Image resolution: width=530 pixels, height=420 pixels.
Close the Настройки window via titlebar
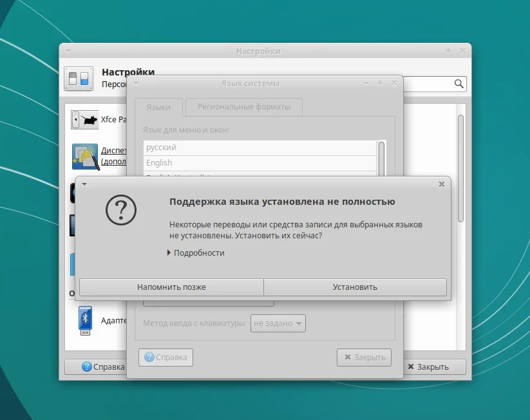(x=462, y=51)
